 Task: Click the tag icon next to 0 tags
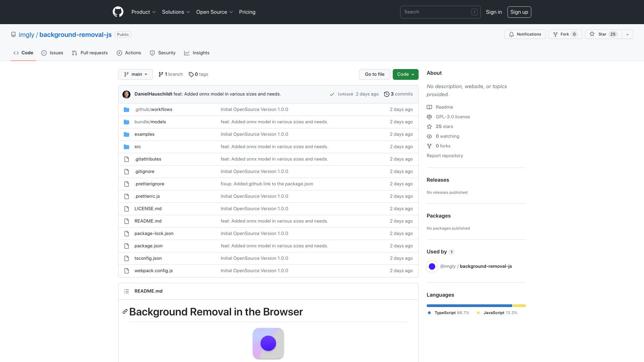191,74
